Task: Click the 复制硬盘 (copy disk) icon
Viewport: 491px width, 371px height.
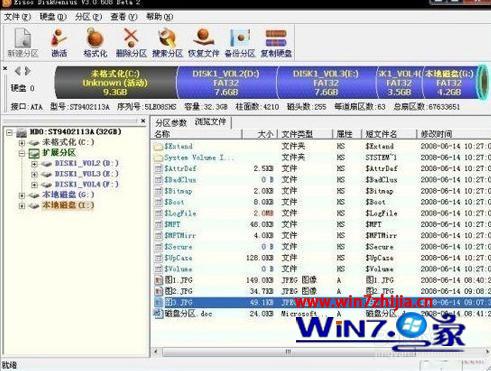Action: (x=276, y=43)
